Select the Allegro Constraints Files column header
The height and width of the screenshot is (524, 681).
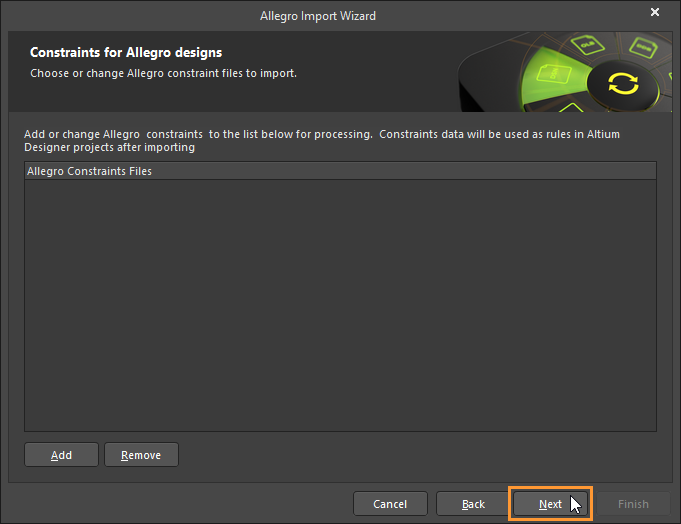pyautogui.click(x=340, y=171)
